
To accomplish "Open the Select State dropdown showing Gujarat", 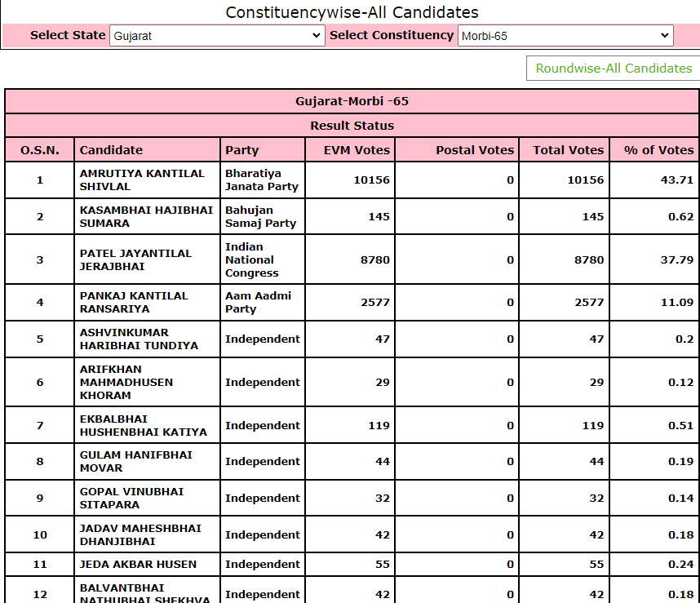I will coord(217,36).
